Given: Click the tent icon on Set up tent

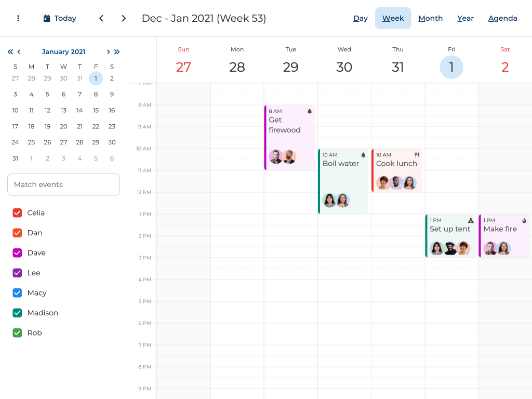Looking at the screenshot, I should coord(471,220).
